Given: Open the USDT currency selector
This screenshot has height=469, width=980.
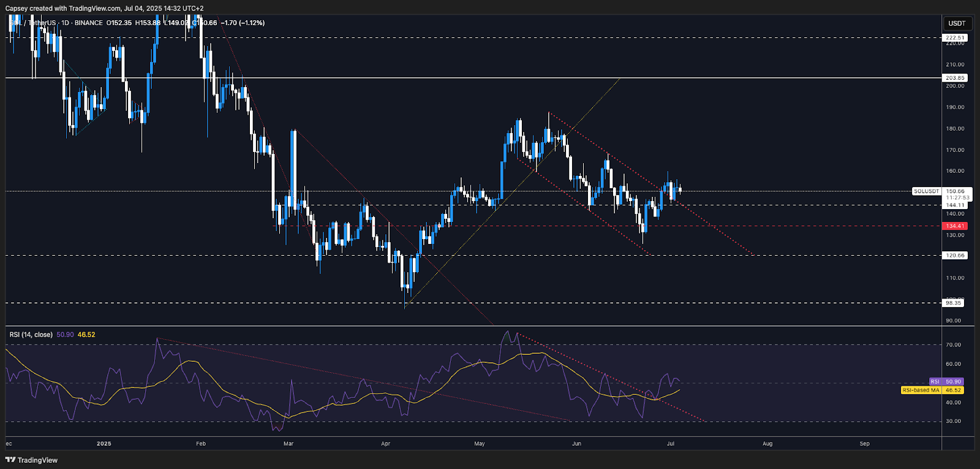Looking at the screenshot, I should click(957, 23).
